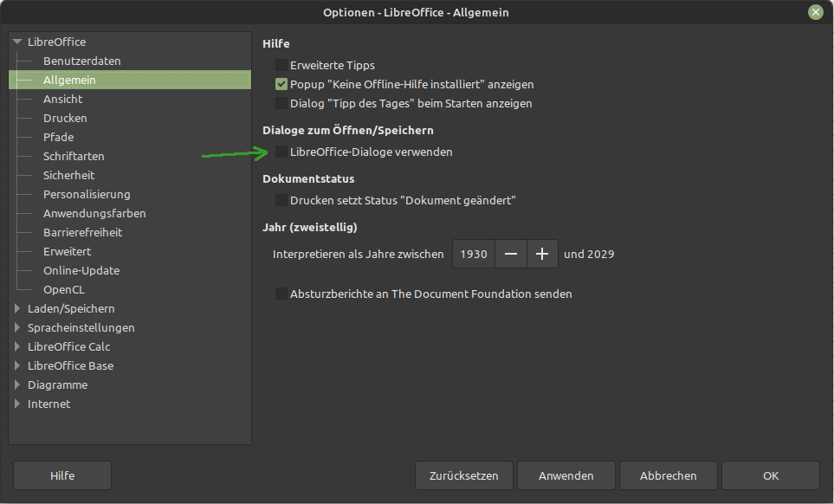Open Sicherheit settings page
Screen dimensions: 834x504
coord(68,176)
